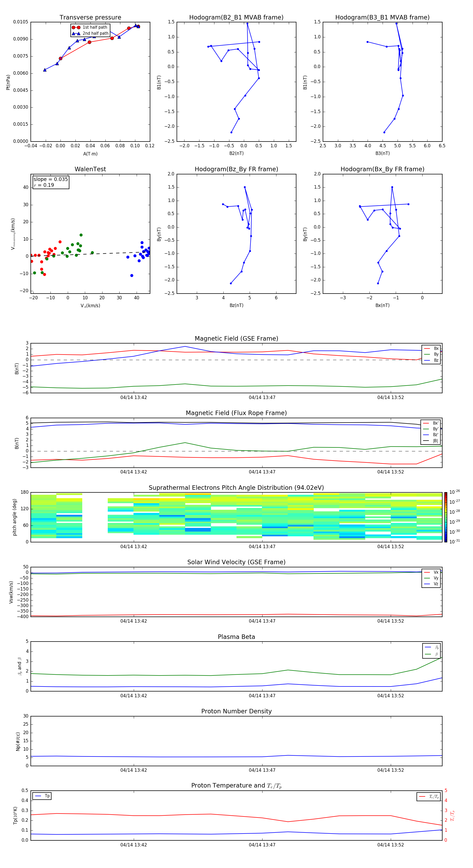Click the 'Tp(10^6K)' y-axis label
473x868 pixels.
click(16, 815)
